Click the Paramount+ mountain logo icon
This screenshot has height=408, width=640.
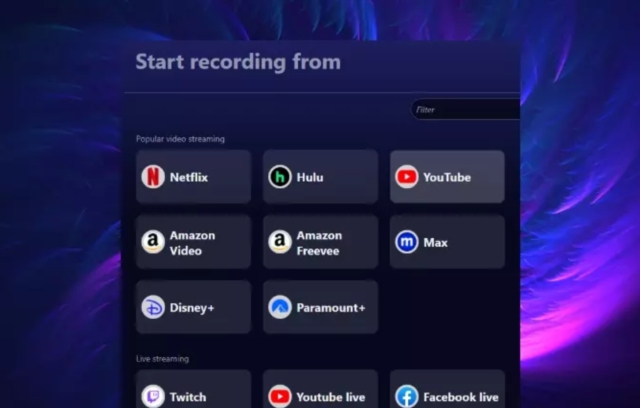coord(280,307)
